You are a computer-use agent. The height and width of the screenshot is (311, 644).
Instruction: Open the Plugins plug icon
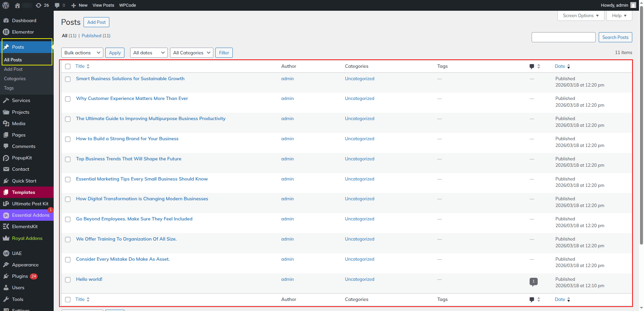tap(6, 276)
